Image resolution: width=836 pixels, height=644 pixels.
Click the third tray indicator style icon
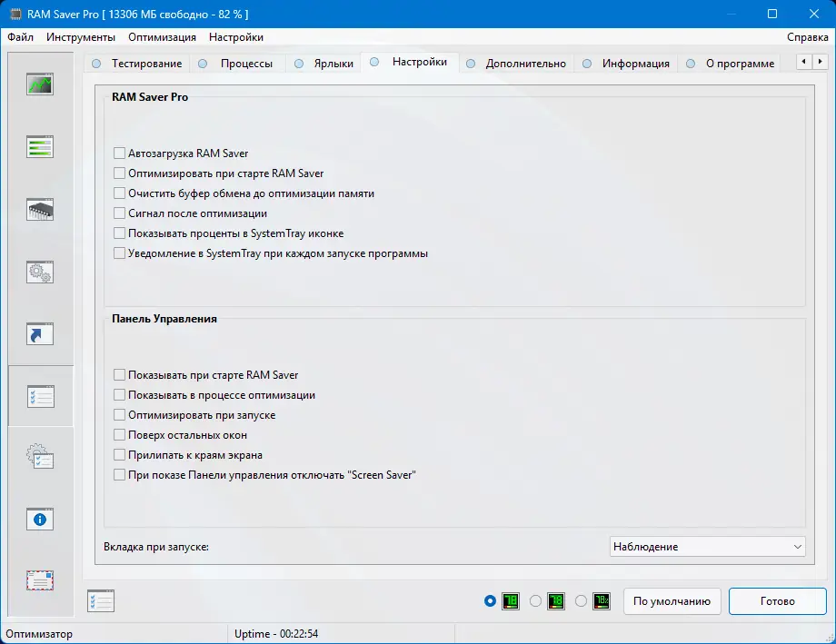[x=602, y=600]
